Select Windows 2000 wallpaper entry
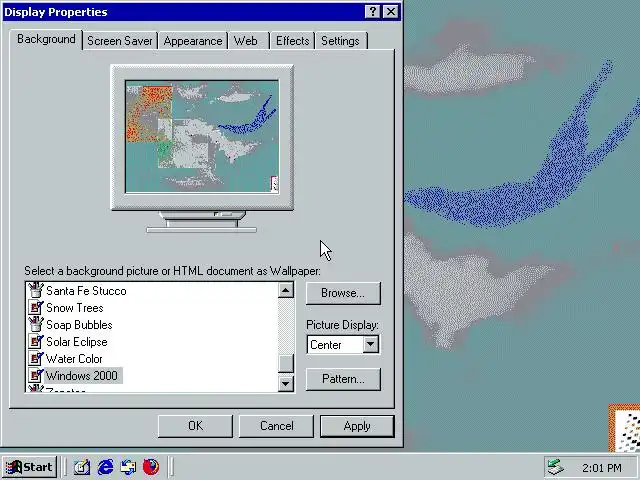Screen dimensions: 640x480 coord(82,376)
